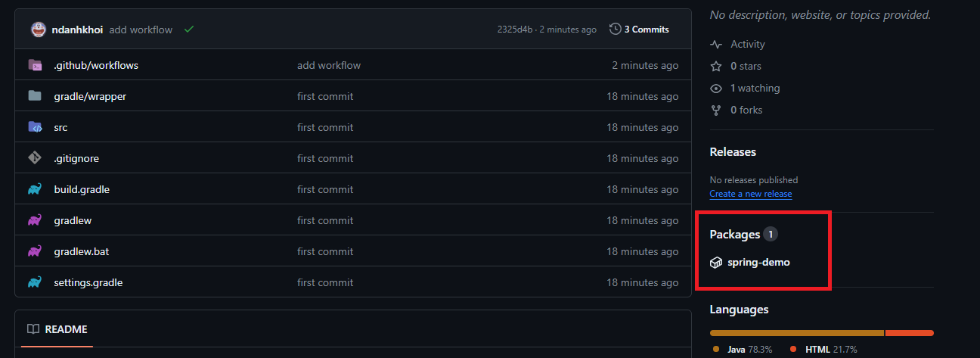Screen dimensions: 980x358
Task: Open the gradle/wrapper folder
Action: 90,96
